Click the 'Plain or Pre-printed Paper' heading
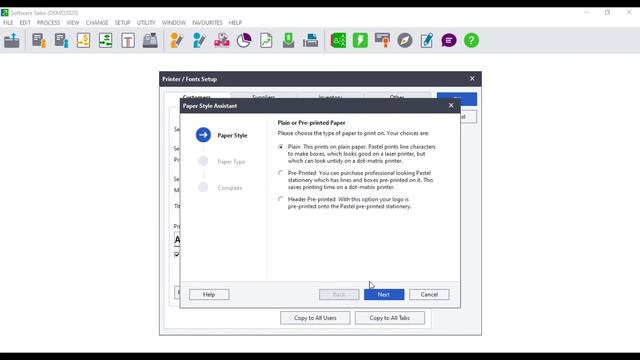 pyautogui.click(x=311, y=122)
